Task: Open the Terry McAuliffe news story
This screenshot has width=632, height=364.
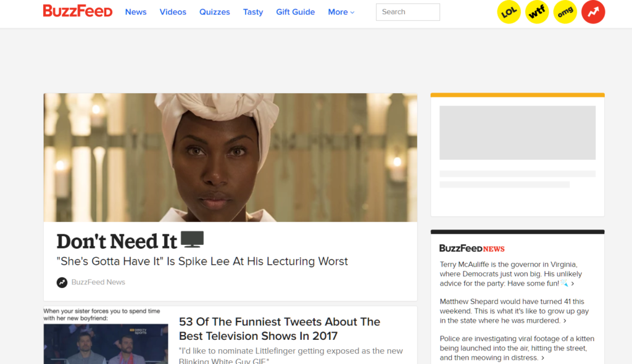Action: click(511, 274)
